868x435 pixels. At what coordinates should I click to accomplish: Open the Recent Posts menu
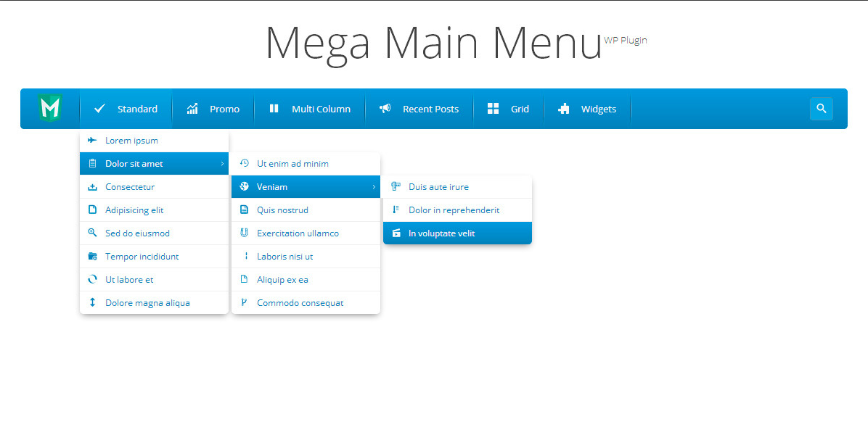(419, 109)
